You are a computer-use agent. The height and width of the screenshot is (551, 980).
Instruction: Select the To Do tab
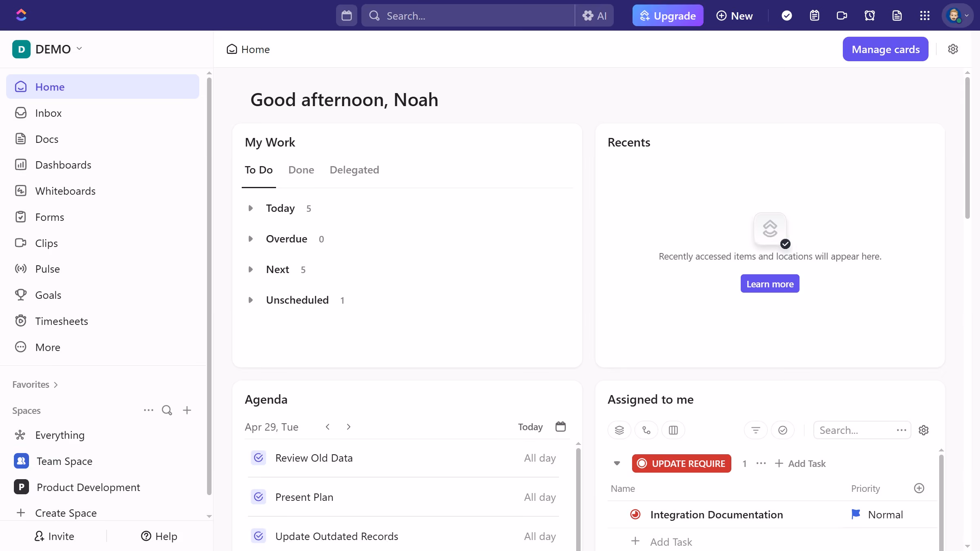[x=259, y=170]
